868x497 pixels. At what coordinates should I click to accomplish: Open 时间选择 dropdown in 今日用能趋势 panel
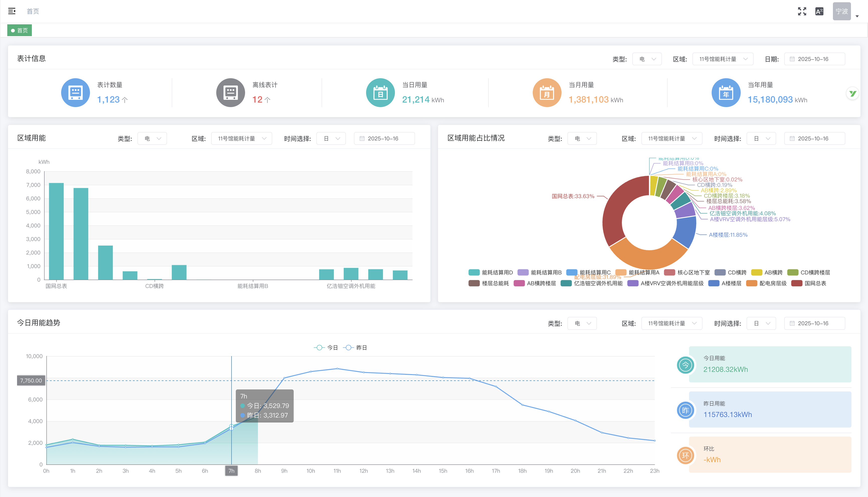coord(761,323)
